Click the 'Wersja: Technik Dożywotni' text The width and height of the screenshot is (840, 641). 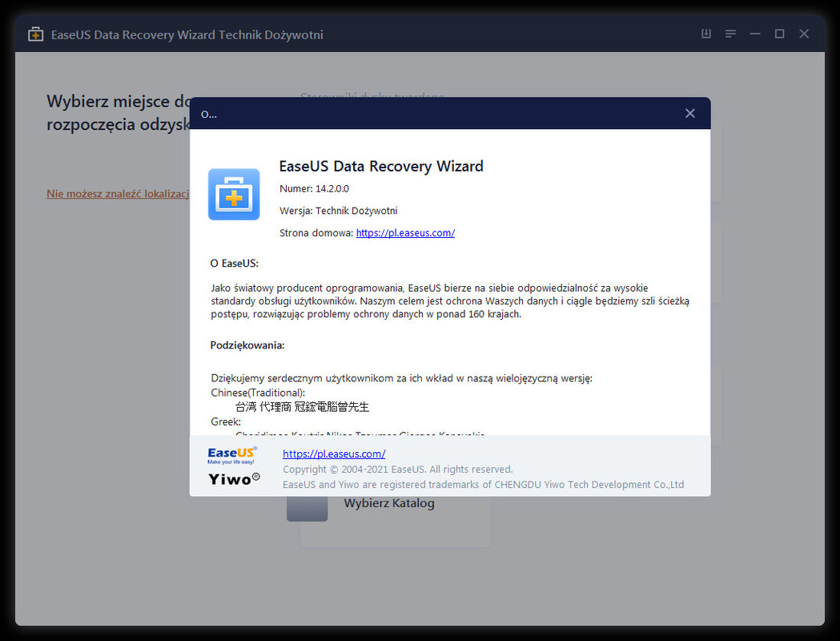pyautogui.click(x=338, y=211)
